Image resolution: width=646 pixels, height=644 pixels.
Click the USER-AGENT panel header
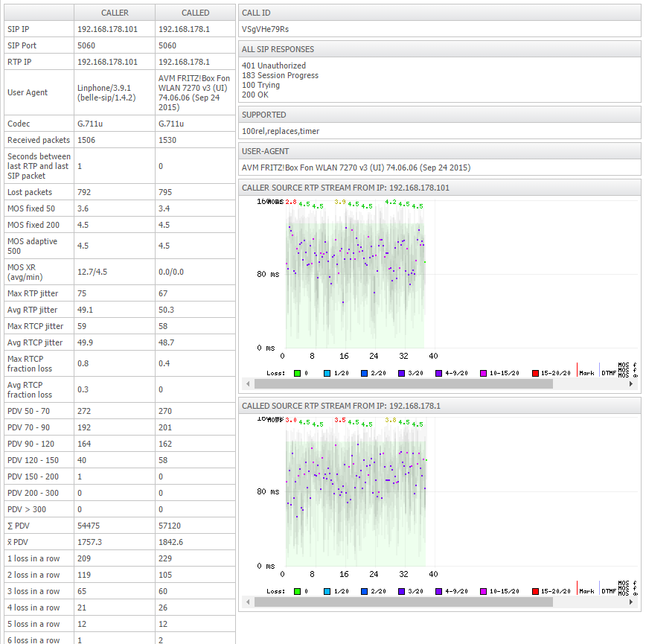pos(439,151)
